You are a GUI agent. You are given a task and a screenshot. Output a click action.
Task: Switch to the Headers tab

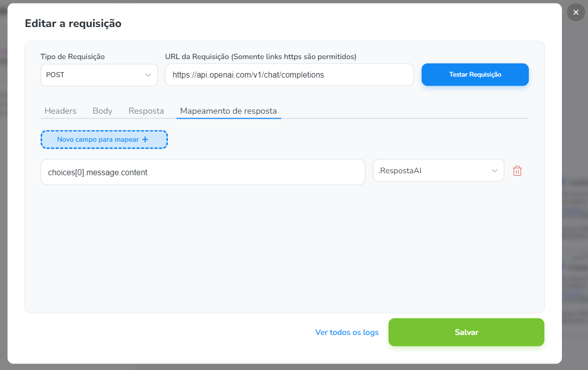pyautogui.click(x=61, y=111)
